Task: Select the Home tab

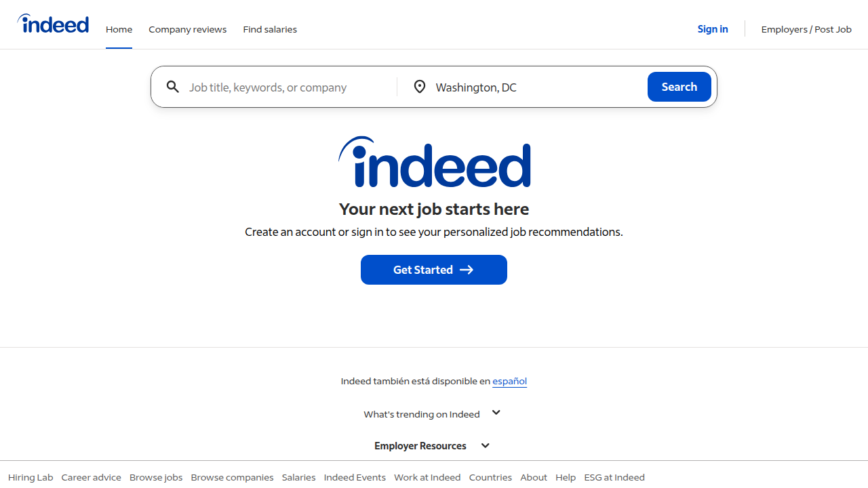Action: click(119, 29)
